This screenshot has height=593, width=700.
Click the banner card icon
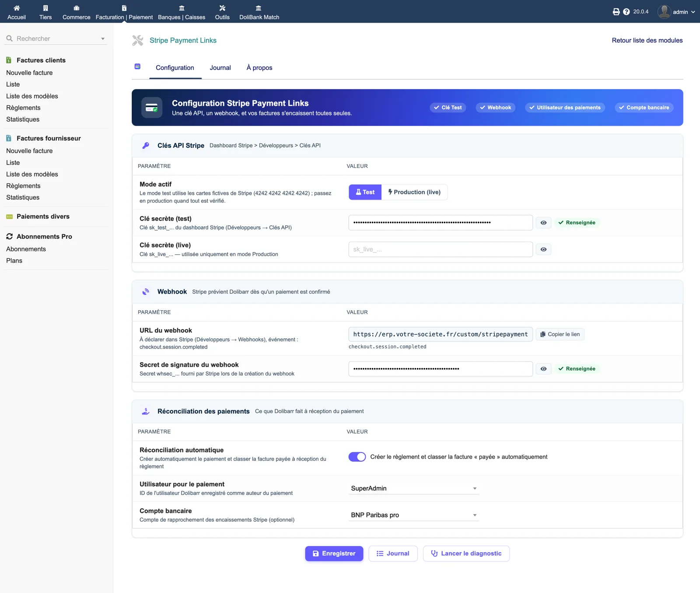tap(152, 108)
